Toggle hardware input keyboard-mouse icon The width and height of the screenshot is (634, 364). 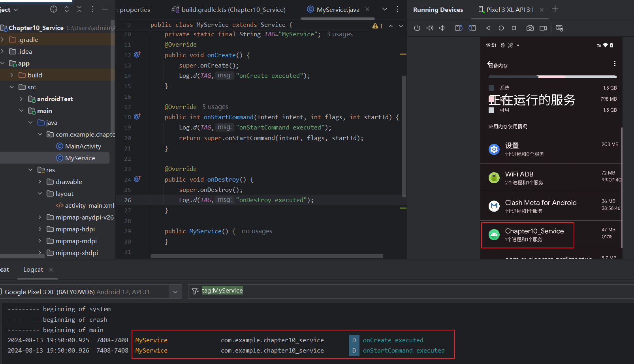tap(559, 28)
